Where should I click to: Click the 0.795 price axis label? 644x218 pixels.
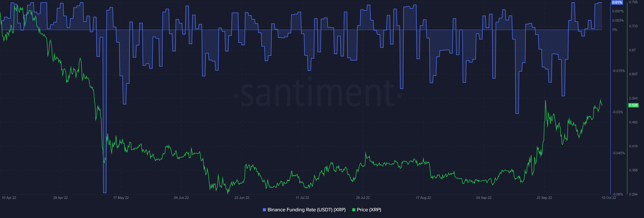tap(633, 2)
